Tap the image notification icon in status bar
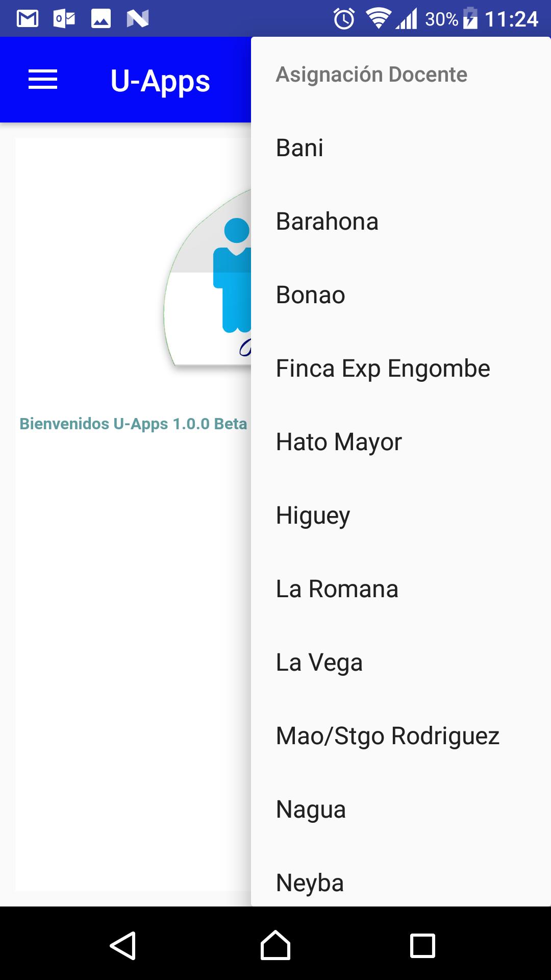Image resolution: width=551 pixels, height=980 pixels. 101,19
